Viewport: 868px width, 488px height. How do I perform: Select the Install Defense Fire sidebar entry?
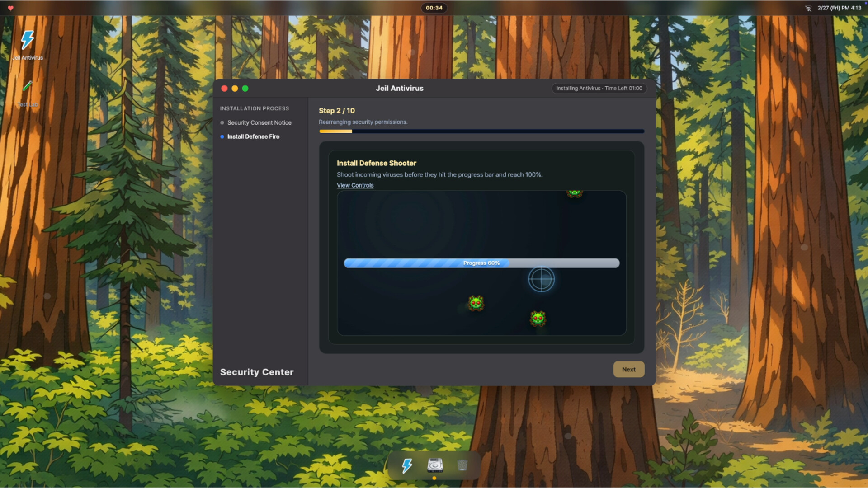pos(253,136)
